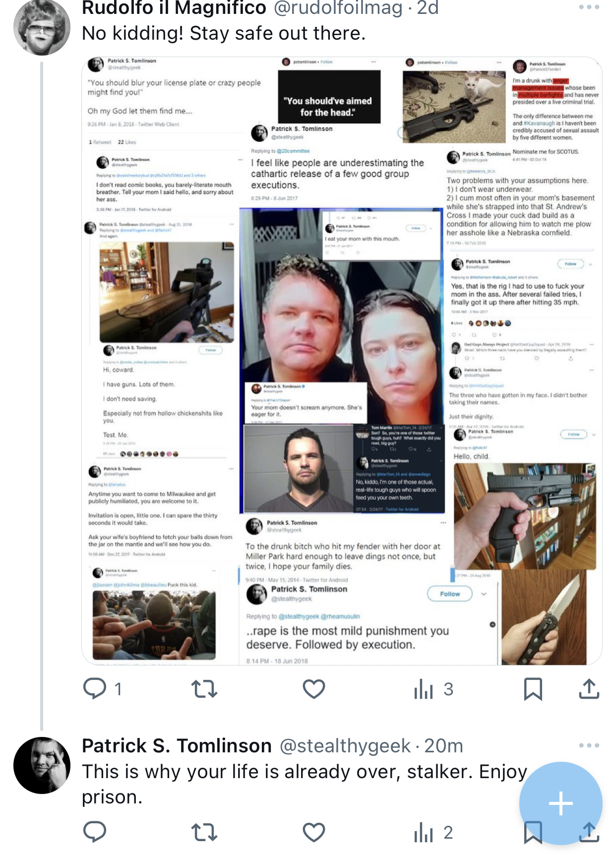This screenshot has height=858, width=616.
Task: Like Patrick S. Tomlinson's reply
Action: 314,832
